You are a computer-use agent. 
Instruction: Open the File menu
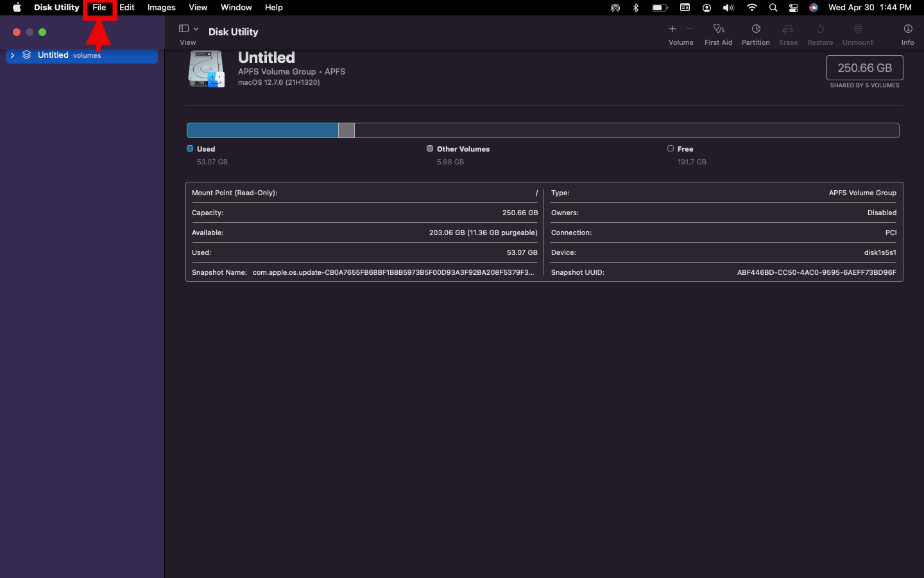click(99, 8)
